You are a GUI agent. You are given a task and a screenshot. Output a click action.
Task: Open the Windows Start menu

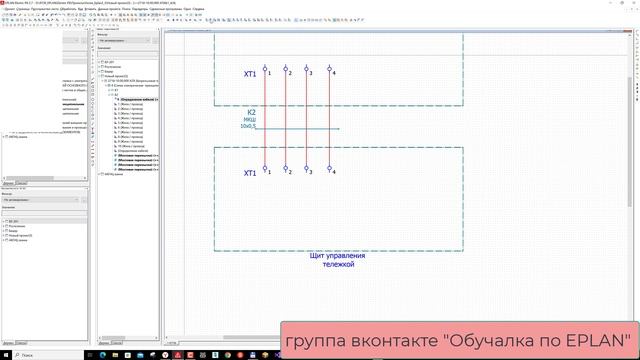pos(6,355)
